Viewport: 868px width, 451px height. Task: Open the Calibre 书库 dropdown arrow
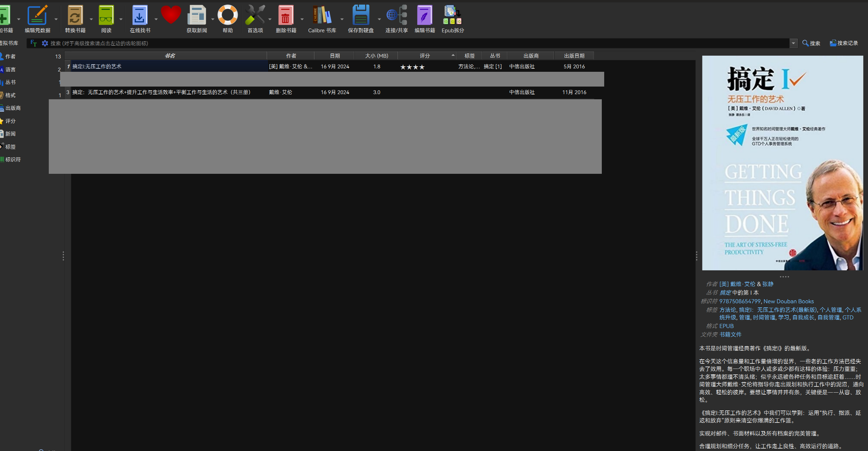(x=342, y=19)
